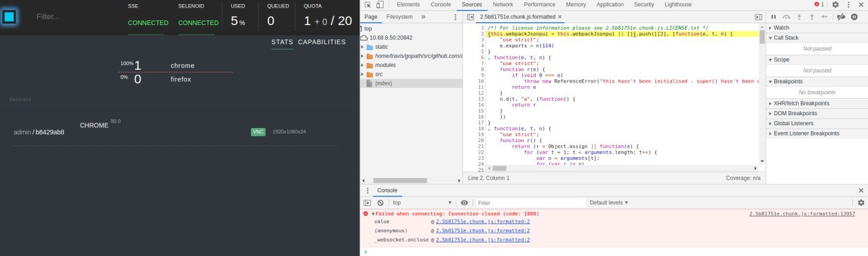
Task: Open the source link beside _websocket.onclose
Action: pyautogui.click(x=483, y=239)
